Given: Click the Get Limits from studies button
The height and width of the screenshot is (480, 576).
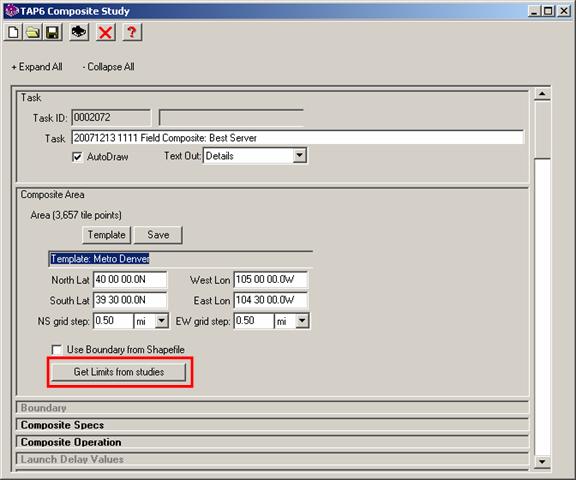Looking at the screenshot, I should pyautogui.click(x=119, y=372).
